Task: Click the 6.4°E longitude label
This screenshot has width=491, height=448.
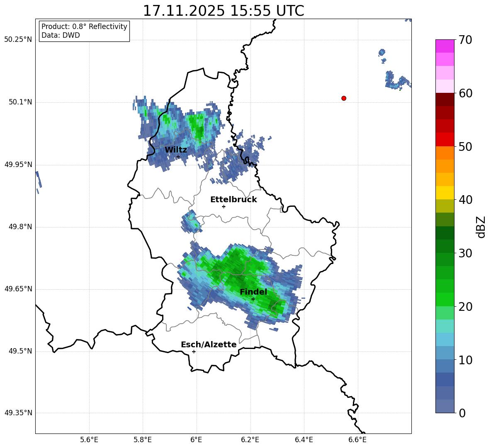Action: tap(304, 440)
